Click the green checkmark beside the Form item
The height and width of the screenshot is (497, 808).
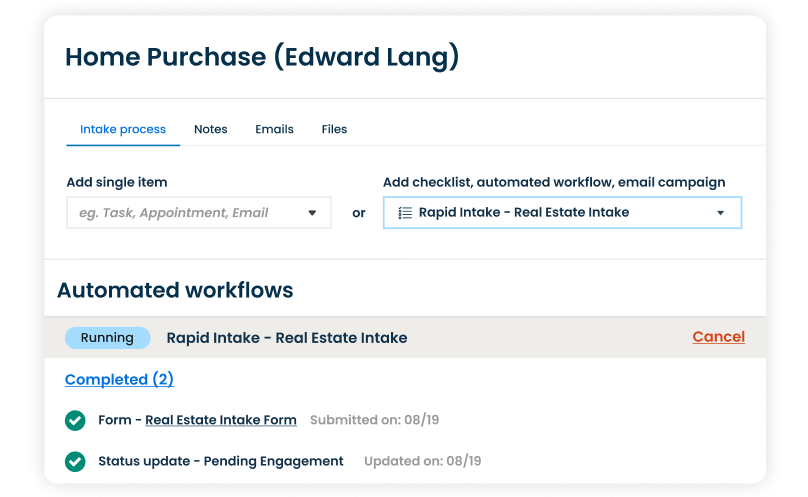coord(75,421)
